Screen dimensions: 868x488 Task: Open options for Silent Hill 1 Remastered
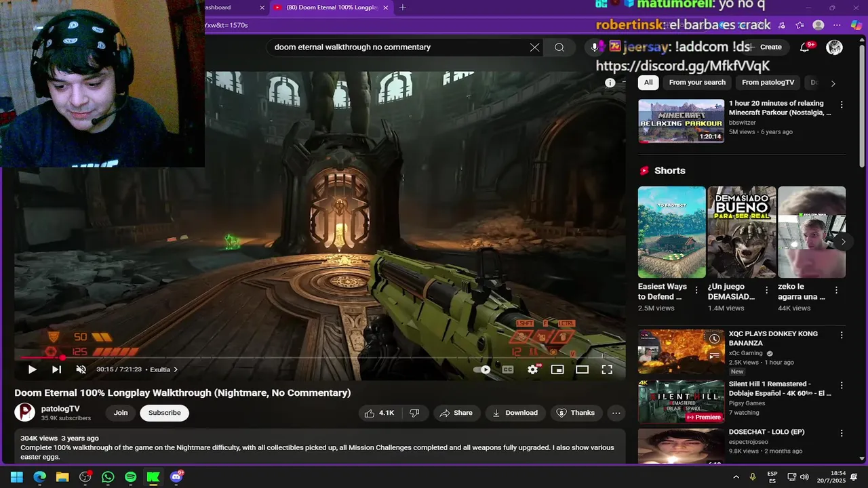[842, 386]
